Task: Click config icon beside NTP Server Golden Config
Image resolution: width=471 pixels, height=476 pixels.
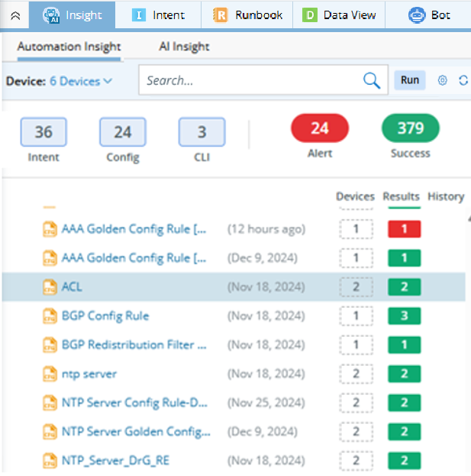Action: [x=50, y=432]
